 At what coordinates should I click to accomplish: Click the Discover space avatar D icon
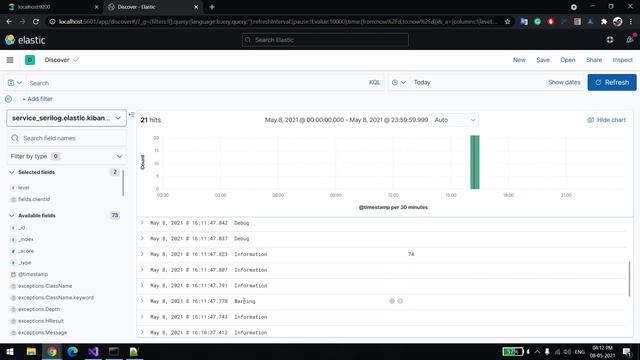tap(30, 60)
